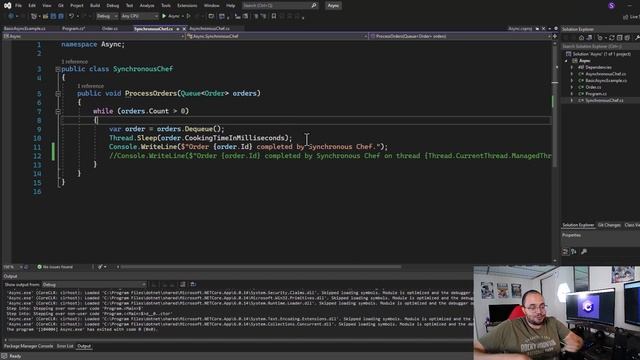The image size is (640, 360).
Task: Open the Window menu
Action: point(211,6)
